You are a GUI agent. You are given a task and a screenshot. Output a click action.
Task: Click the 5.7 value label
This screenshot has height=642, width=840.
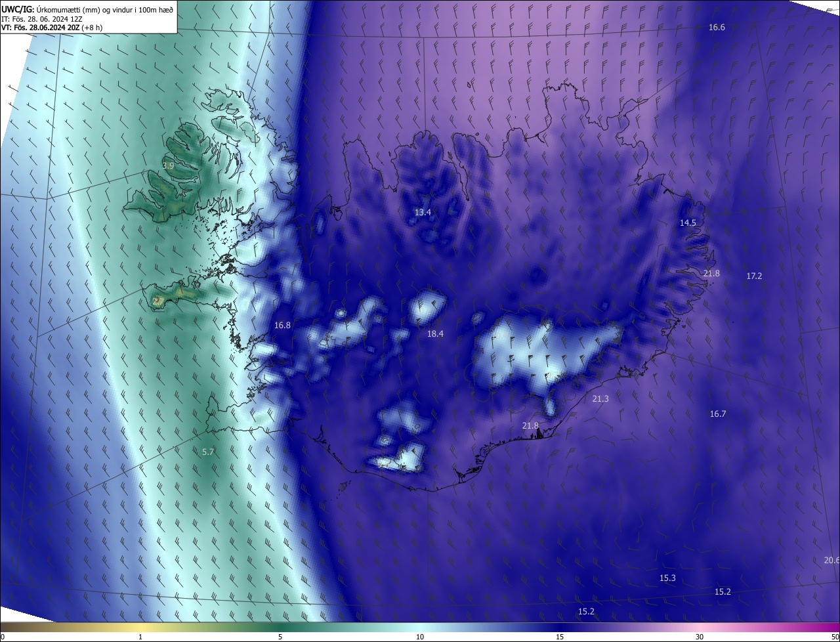[208, 452]
